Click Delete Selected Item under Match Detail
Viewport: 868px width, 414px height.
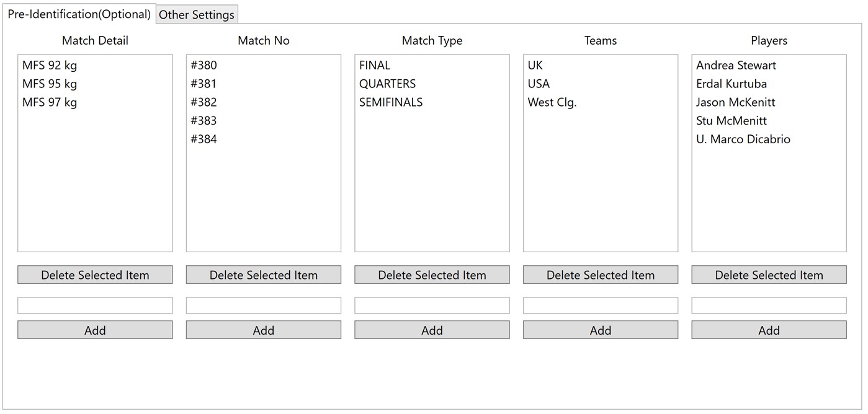tap(94, 275)
